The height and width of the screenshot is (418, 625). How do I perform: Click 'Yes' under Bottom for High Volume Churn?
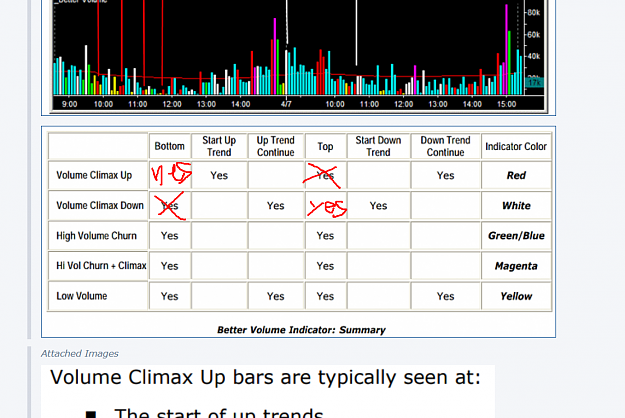coord(169,236)
